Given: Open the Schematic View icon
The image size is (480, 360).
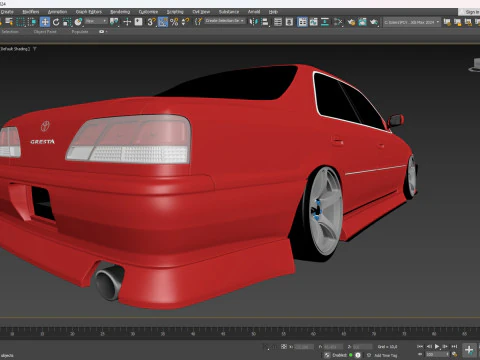Looking at the screenshot, I should point(325,22).
